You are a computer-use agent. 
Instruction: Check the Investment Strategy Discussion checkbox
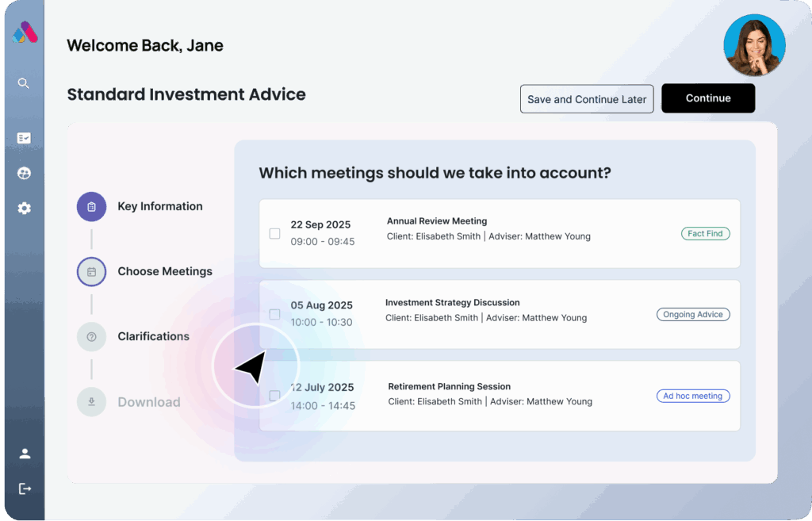coord(274,315)
